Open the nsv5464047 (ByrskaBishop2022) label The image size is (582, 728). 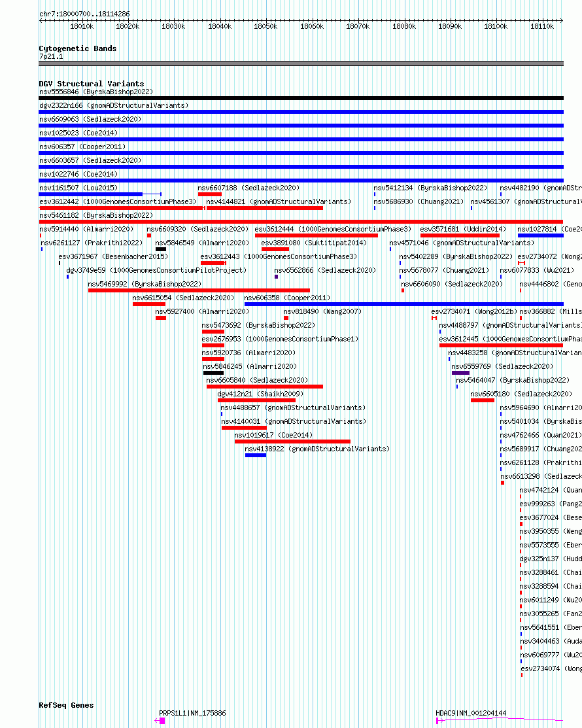pyautogui.click(x=513, y=380)
